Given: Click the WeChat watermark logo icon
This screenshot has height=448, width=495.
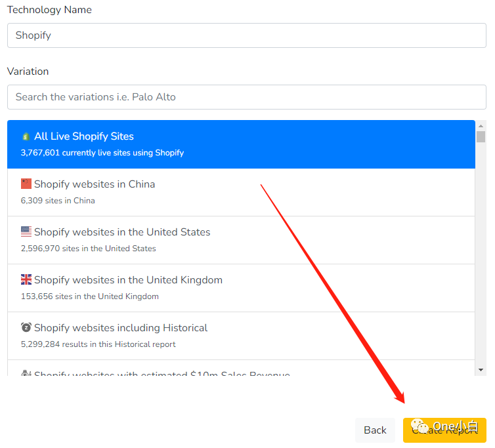Looking at the screenshot, I should [x=419, y=427].
